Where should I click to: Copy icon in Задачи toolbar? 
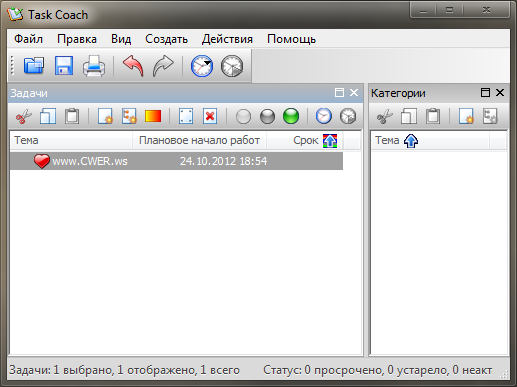click(x=48, y=116)
